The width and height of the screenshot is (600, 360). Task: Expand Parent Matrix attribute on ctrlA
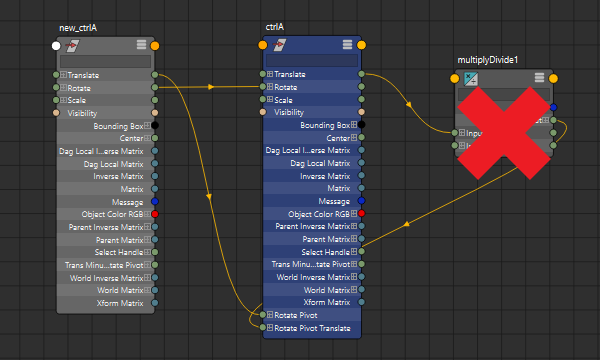click(354, 239)
